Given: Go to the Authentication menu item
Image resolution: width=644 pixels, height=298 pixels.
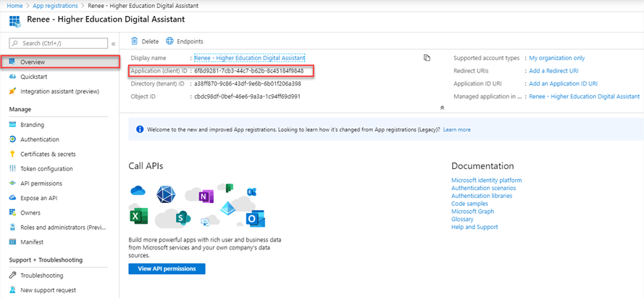Looking at the screenshot, I should click(40, 139).
